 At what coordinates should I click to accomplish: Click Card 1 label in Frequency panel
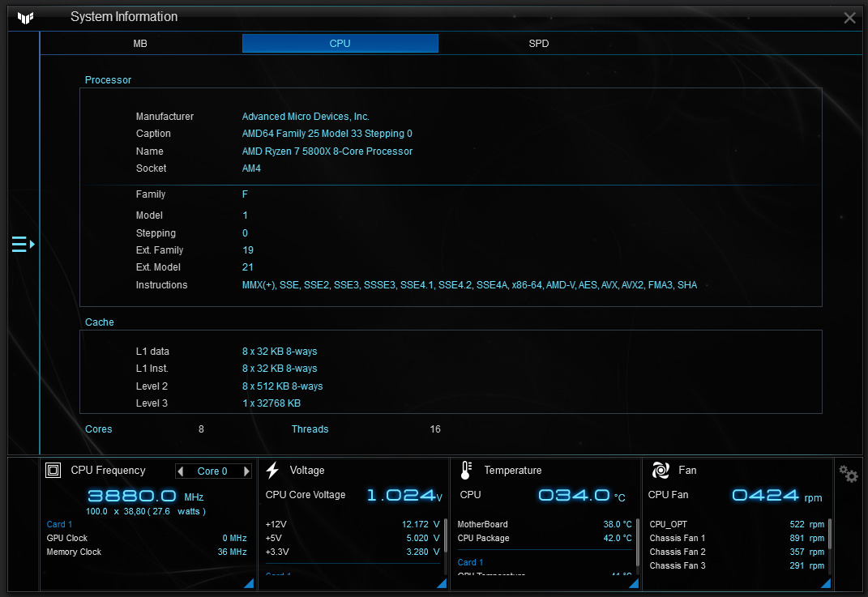59,524
